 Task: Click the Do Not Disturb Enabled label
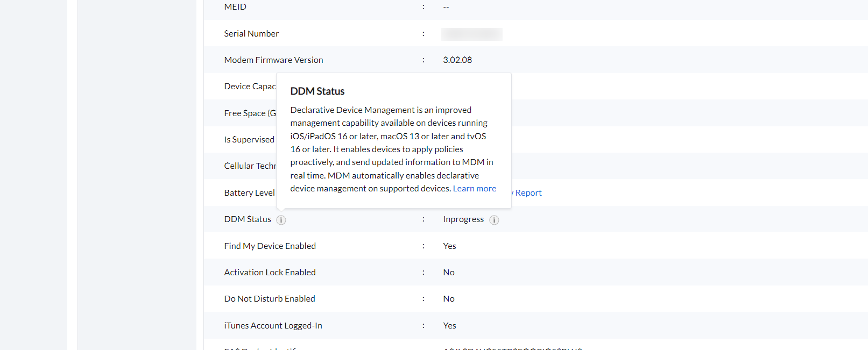[269, 299]
